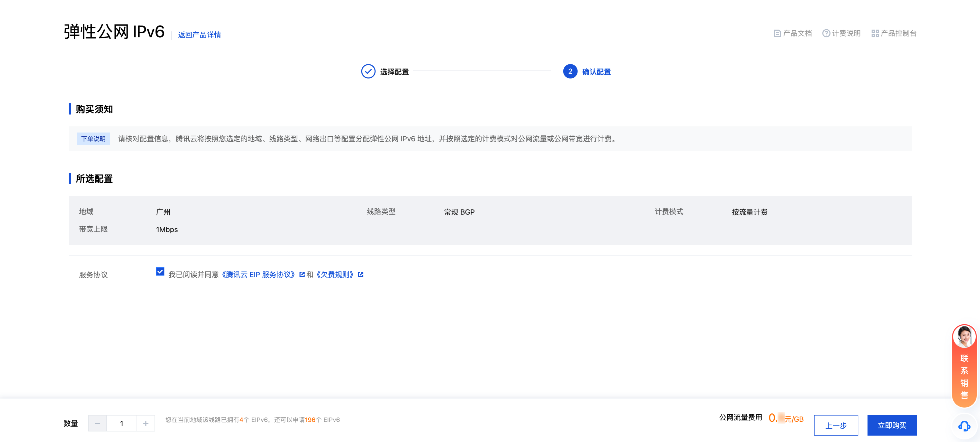Click the 购买须知 section heading

[94, 109]
